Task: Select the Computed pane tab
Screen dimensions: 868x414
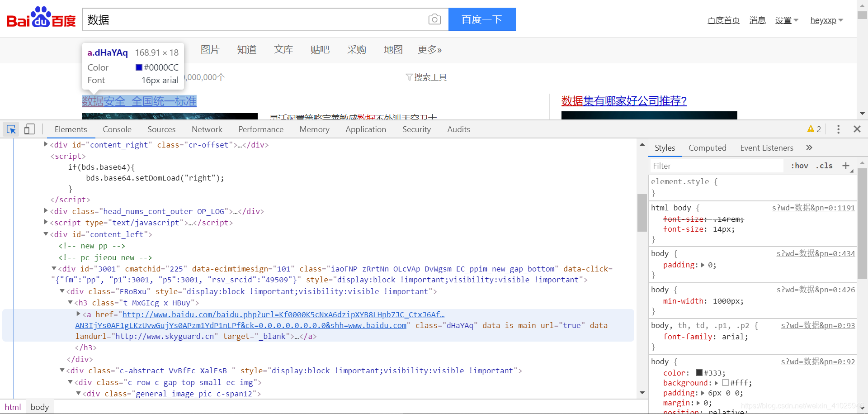Action: 707,148
